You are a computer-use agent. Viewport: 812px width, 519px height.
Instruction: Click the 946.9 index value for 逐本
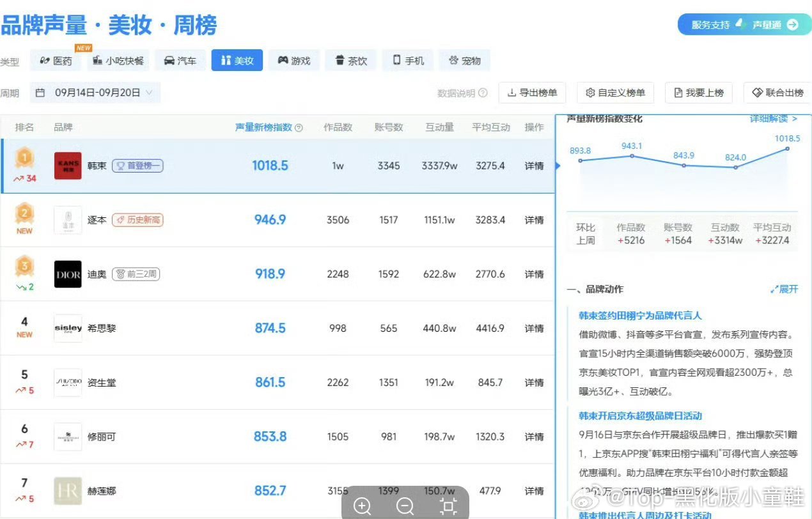pos(270,220)
